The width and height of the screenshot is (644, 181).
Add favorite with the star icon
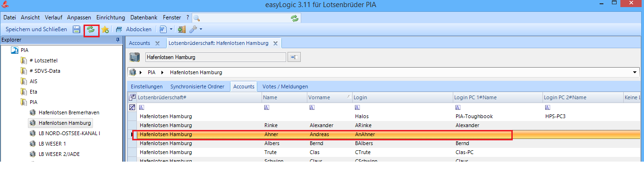pos(105,29)
